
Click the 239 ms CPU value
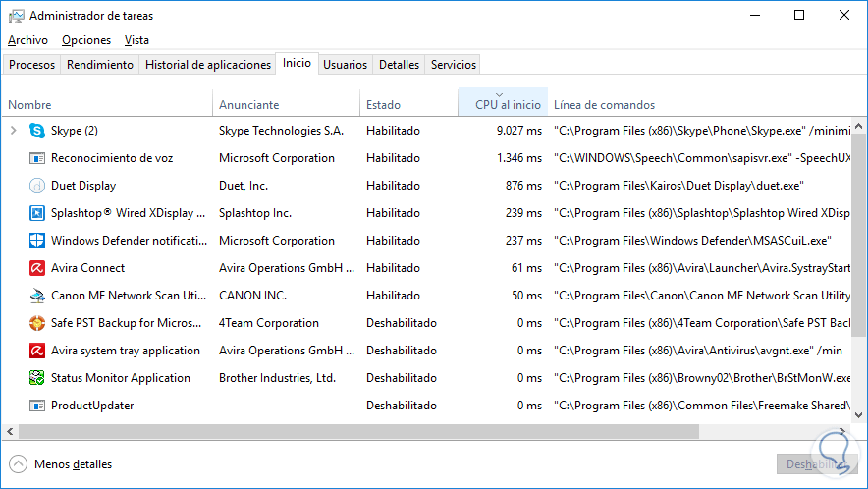523,213
